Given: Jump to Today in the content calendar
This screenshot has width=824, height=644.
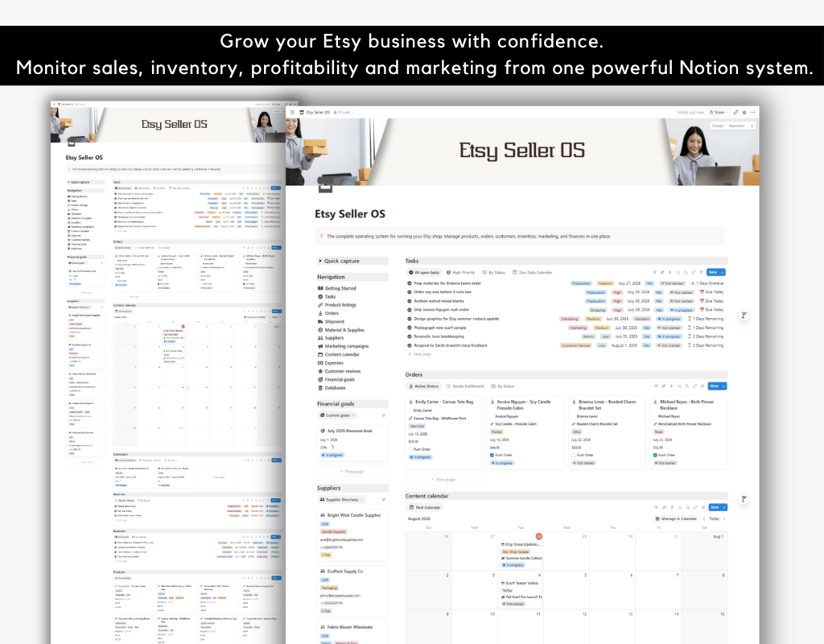Looking at the screenshot, I should point(715,519).
